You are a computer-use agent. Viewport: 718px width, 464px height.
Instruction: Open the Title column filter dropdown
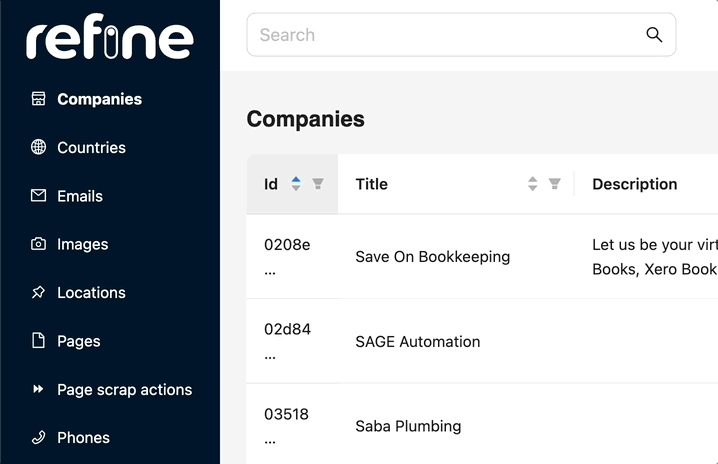[x=555, y=184]
